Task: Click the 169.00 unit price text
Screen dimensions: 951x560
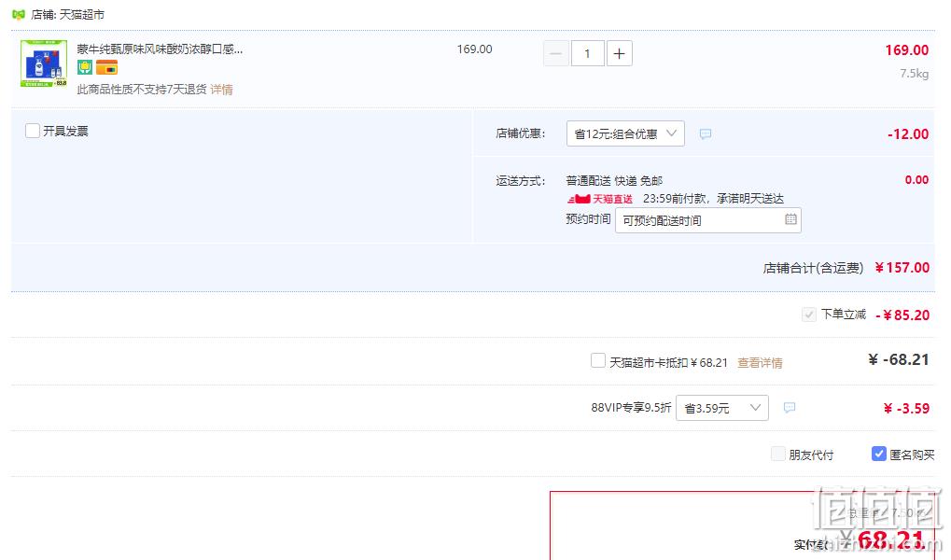Action: click(x=474, y=49)
